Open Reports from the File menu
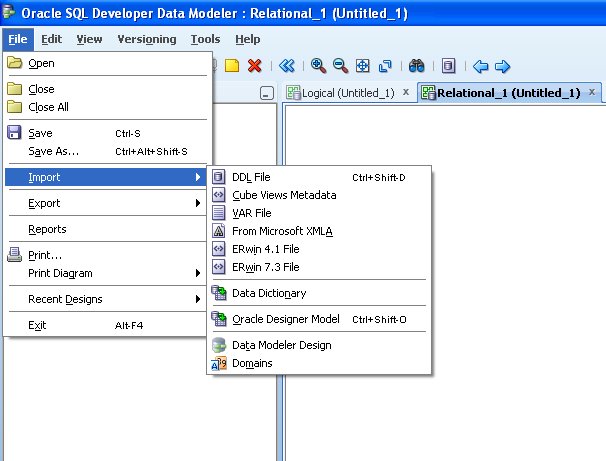Viewport: 606px width, 461px height. pos(107,229)
